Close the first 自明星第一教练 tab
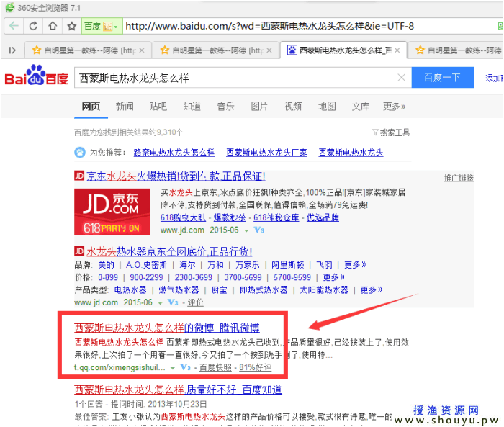The height and width of the screenshot is (427, 504). click(x=142, y=50)
